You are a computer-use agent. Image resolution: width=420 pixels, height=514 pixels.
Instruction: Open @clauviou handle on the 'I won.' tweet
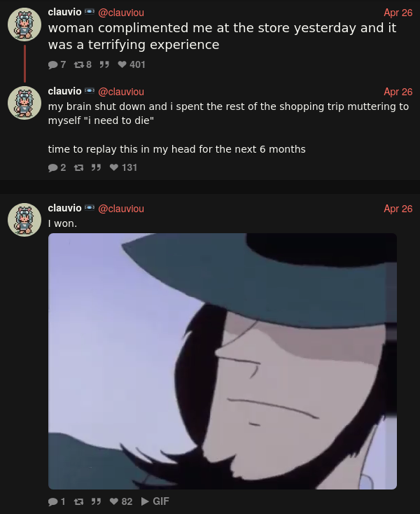(121, 209)
